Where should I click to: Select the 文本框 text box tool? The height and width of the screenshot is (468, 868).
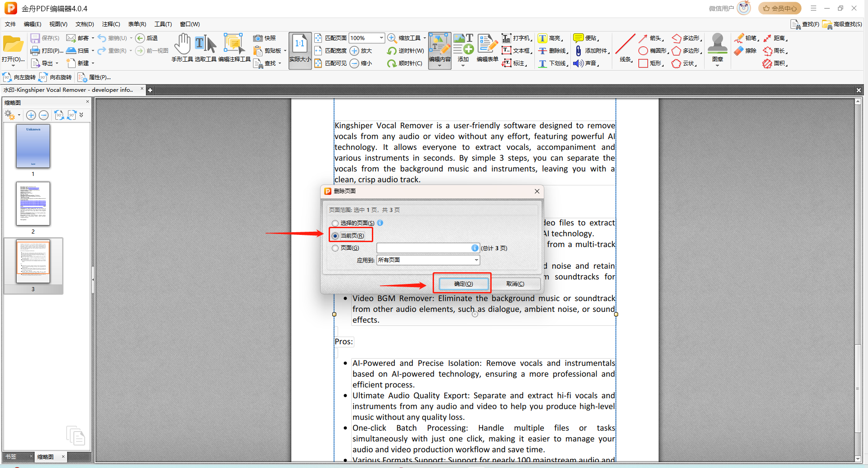click(517, 51)
